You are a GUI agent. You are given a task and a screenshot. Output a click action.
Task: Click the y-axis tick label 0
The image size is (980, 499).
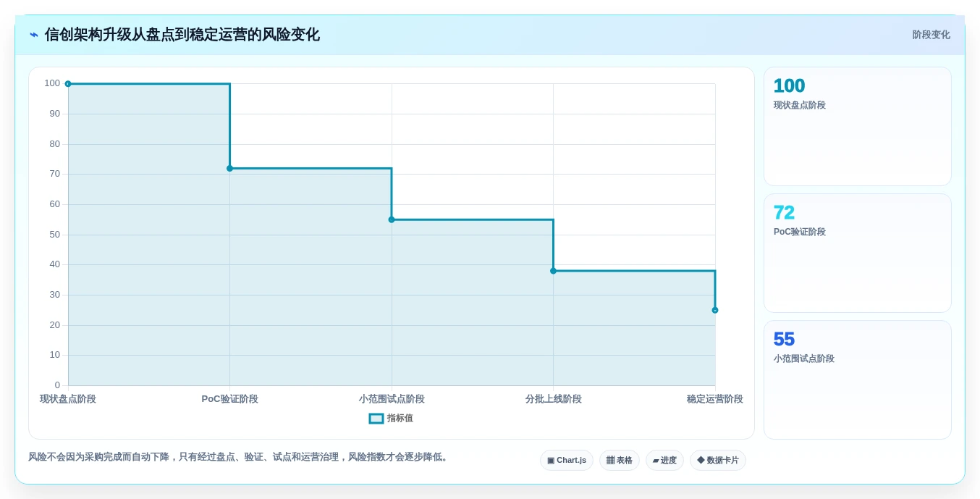tap(57, 385)
